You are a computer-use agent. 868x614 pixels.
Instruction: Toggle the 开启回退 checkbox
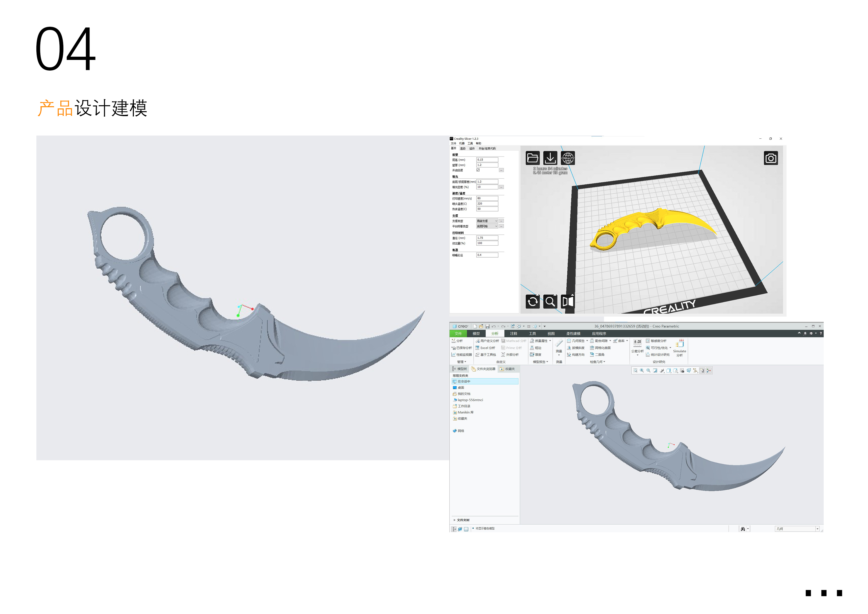(478, 170)
